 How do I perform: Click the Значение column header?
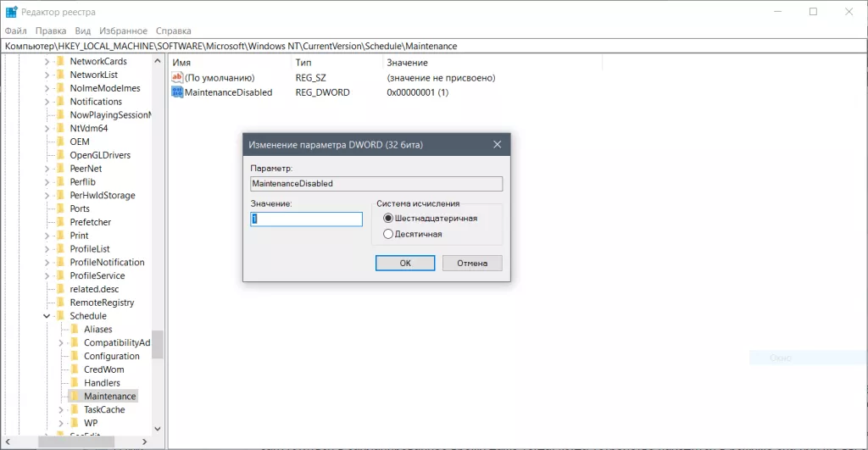(408, 63)
